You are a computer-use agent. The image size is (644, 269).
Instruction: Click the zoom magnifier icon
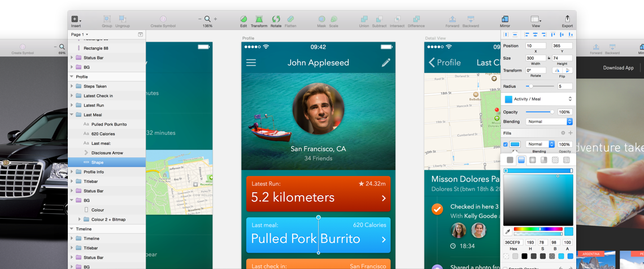(208, 19)
